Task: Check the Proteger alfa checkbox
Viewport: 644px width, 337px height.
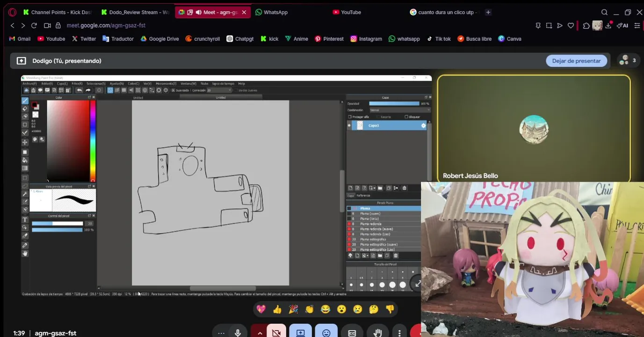Action: coord(350,117)
